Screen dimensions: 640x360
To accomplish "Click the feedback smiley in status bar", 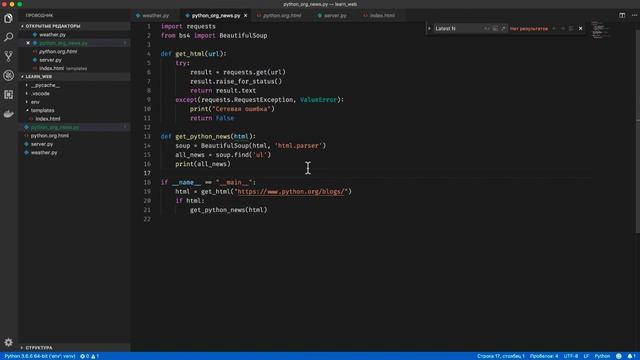I will 619,356.
